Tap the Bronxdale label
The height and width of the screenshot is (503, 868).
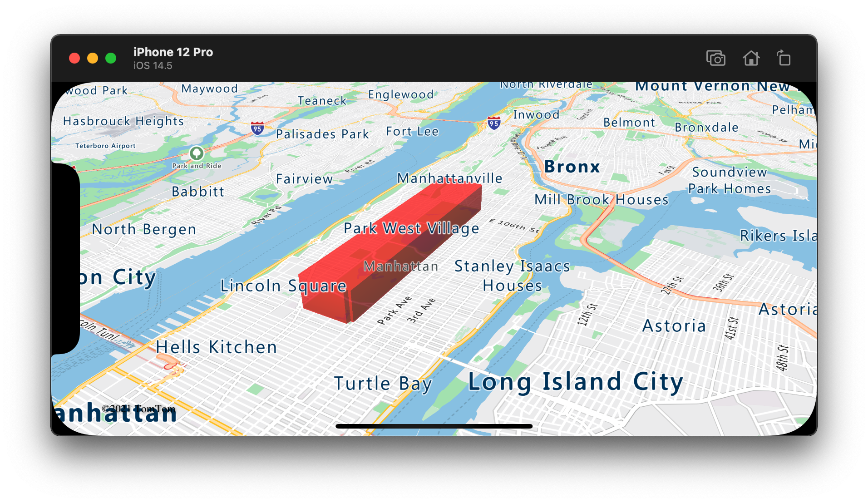coord(706,128)
